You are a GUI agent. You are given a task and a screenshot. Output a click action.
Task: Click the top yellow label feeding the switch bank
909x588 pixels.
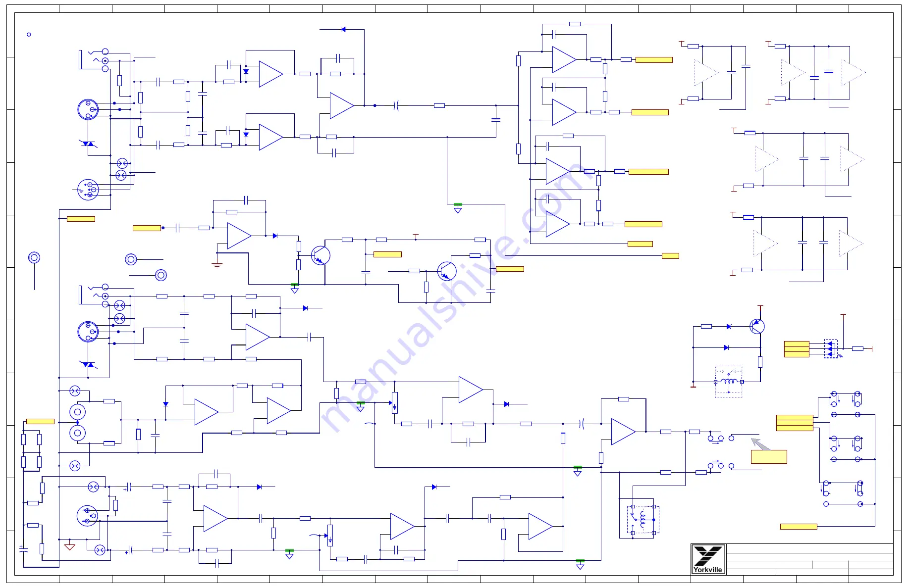(x=795, y=417)
